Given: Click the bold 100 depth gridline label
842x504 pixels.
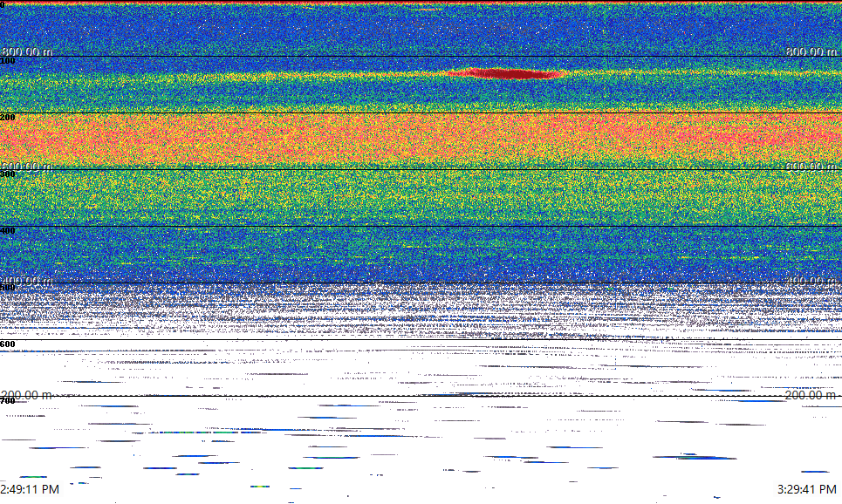Looking at the screenshot, I should (8, 61).
